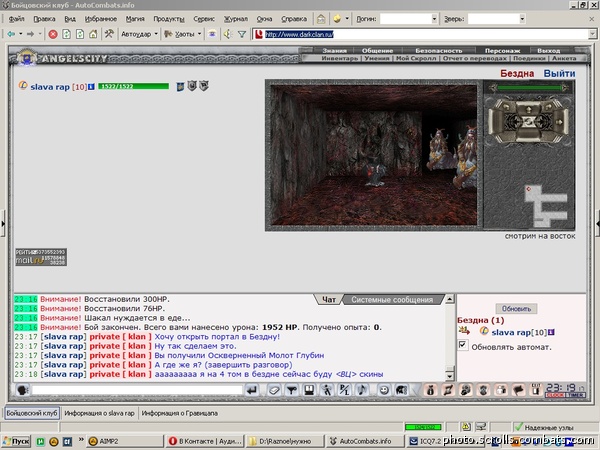The image size is (600, 450).
Task: Click the dungeon navigation compass pad
Action: (x=528, y=121)
